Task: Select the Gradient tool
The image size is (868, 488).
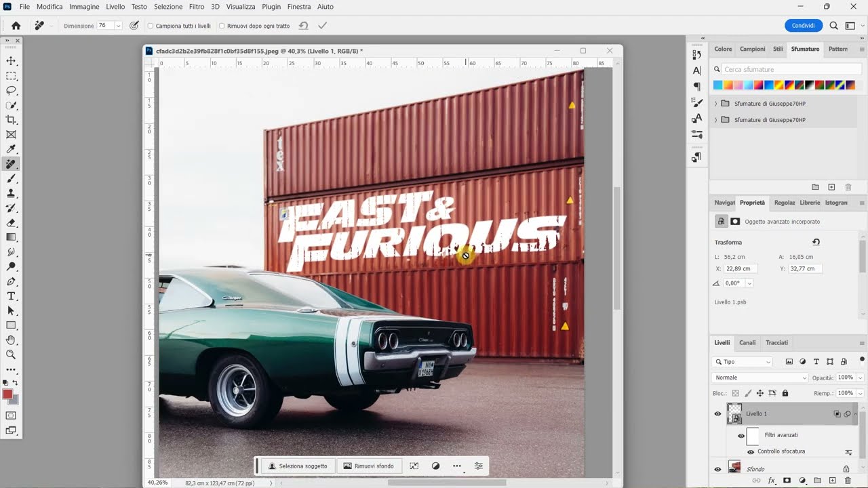Action: (x=12, y=237)
